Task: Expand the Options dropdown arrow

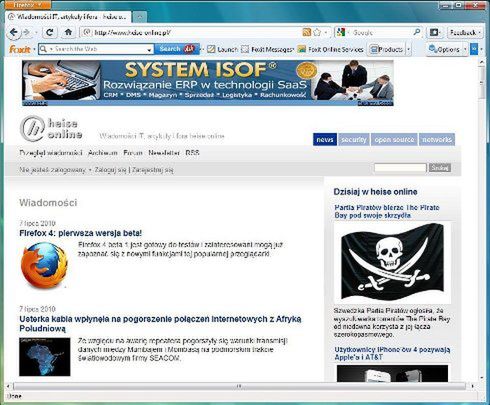Action: tap(465, 50)
